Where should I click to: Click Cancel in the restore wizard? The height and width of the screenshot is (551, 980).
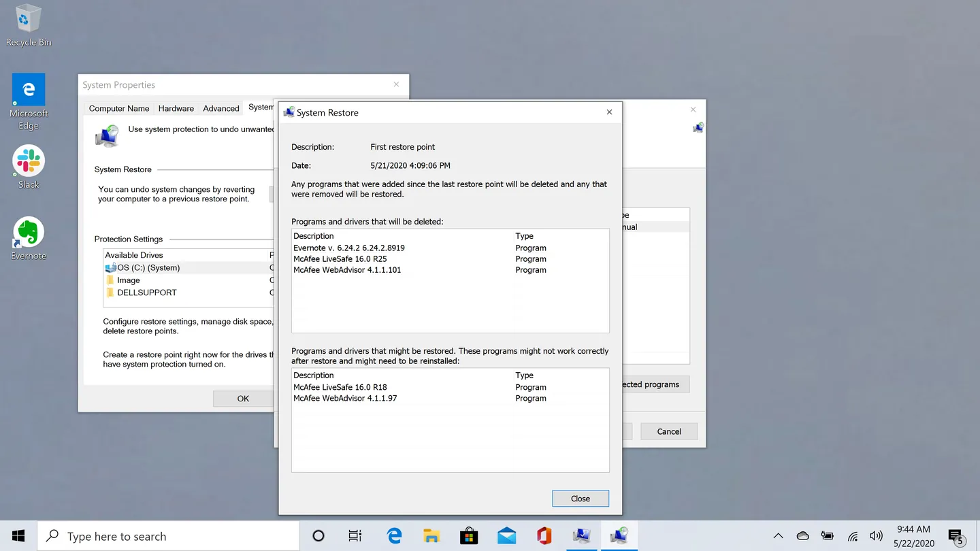(x=669, y=431)
